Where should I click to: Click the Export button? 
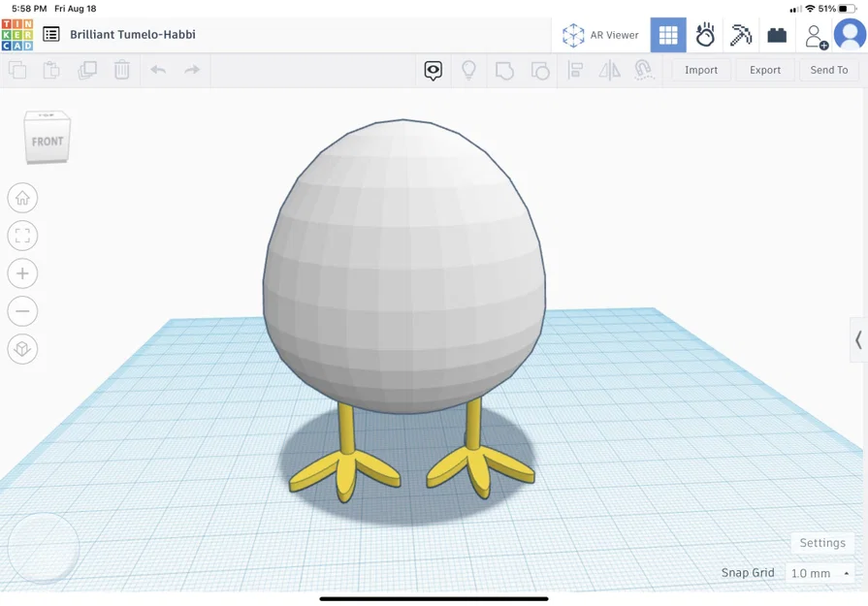coord(765,70)
